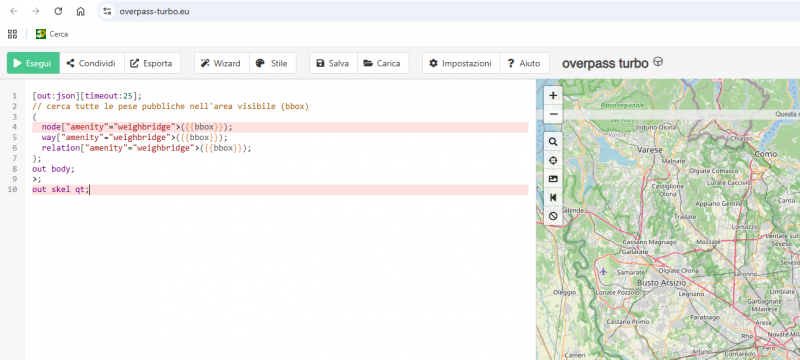The width and height of the screenshot is (800, 360).
Task: Open the Condividi share dialog
Action: tap(92, 63)
